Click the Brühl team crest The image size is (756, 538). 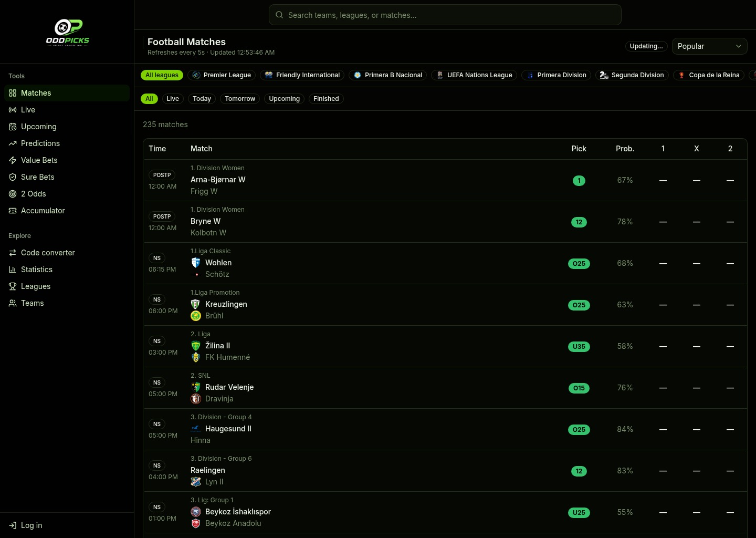196,316
